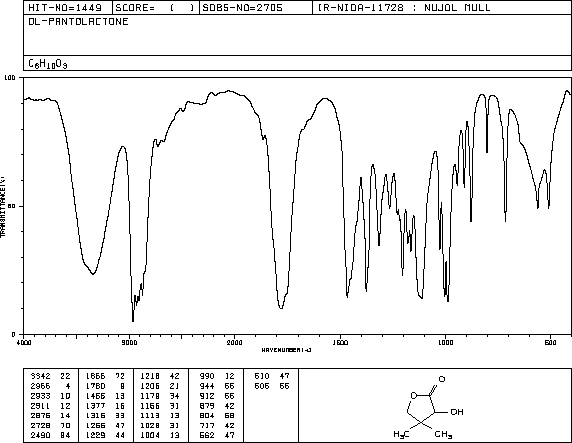Click the WAVENUMBER x-axis title

pyautogui.click(x=286, y=350)
